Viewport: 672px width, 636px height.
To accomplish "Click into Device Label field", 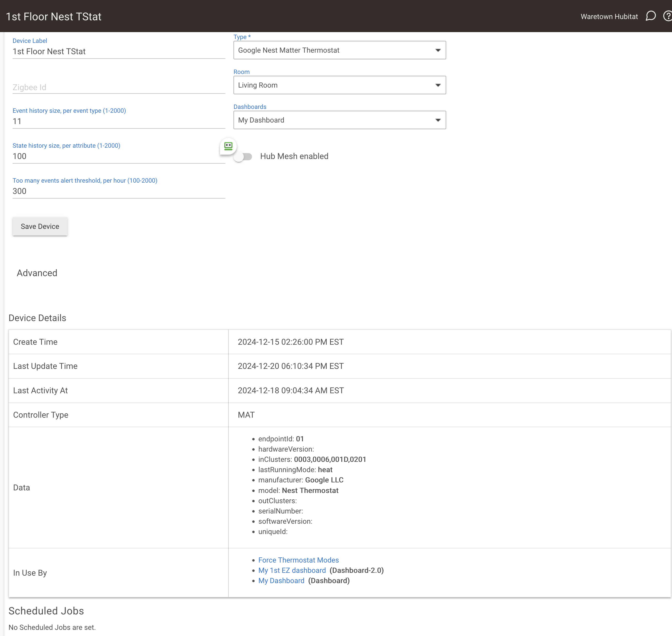I will 119,52.
